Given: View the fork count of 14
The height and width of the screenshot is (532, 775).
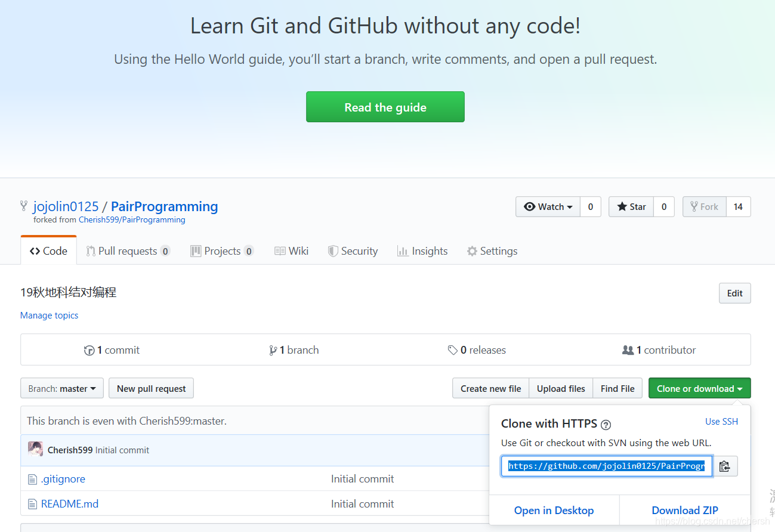Looking at the screenshot, I should point(738,206).
